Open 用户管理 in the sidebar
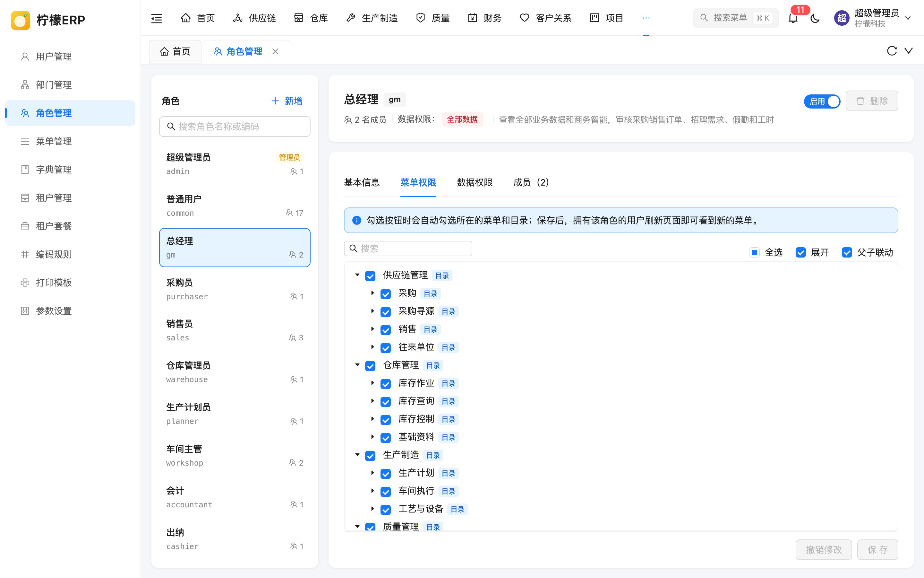924x578 pixels. [70, 57]
